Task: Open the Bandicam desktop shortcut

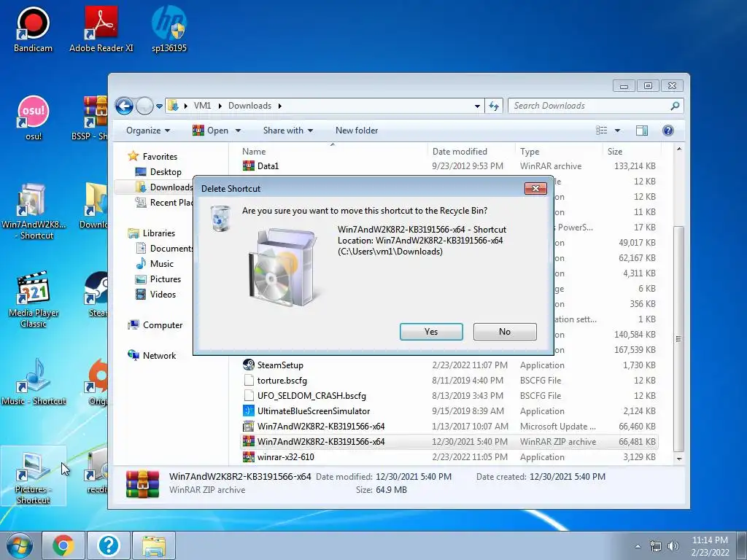Action: click(33, 29)
